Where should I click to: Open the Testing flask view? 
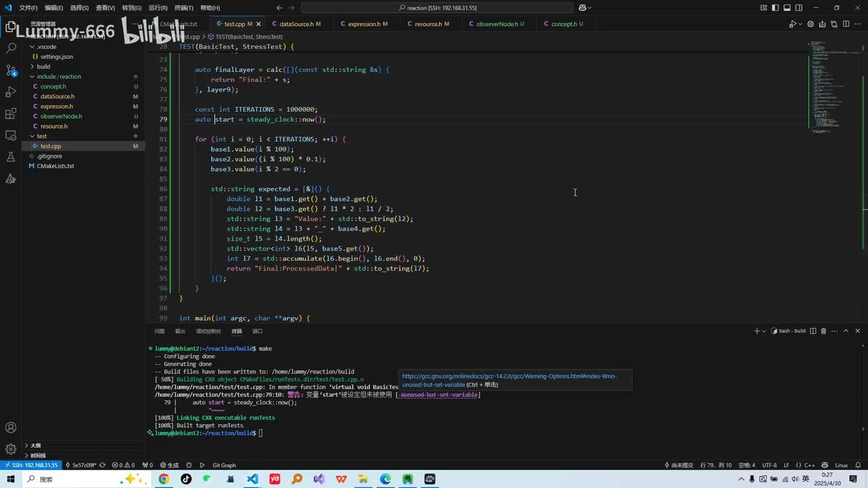(x=11, y=157)
